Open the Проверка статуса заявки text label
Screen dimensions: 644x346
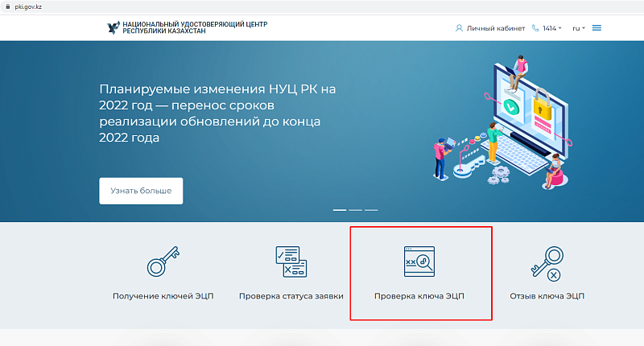291,296
